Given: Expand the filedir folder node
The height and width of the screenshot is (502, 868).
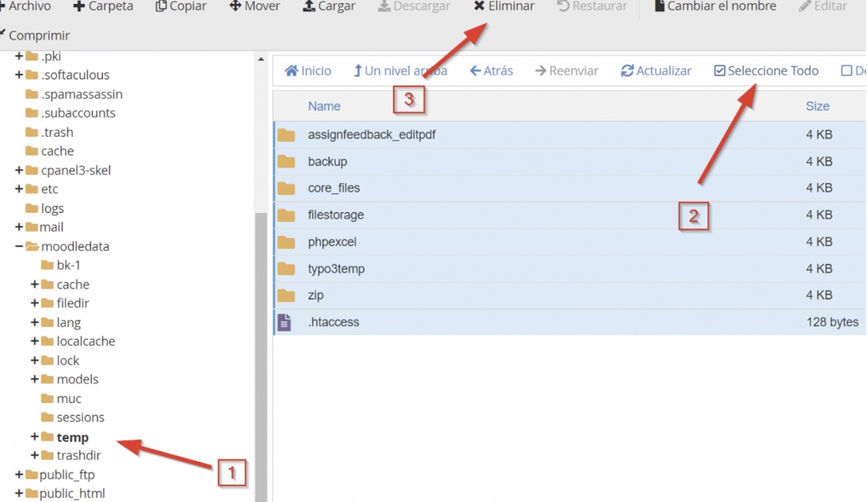Looking at the screenshot, I should point(34,303).
